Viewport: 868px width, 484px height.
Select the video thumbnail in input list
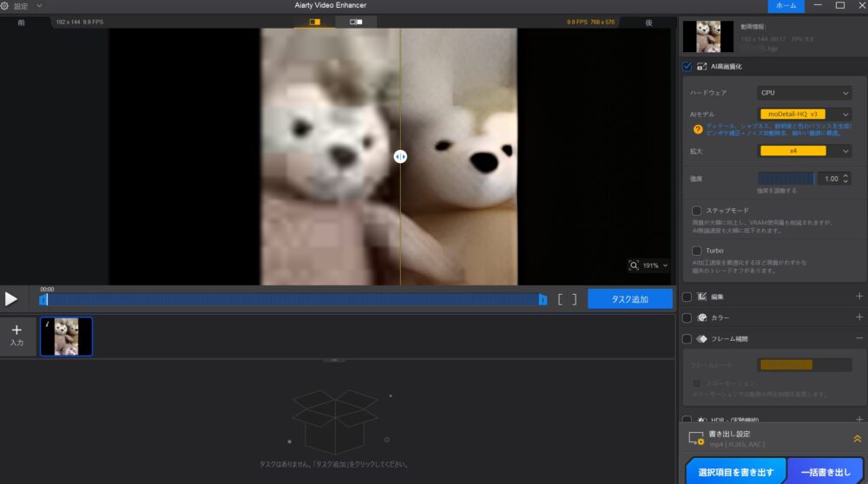(x=66, y=337)
